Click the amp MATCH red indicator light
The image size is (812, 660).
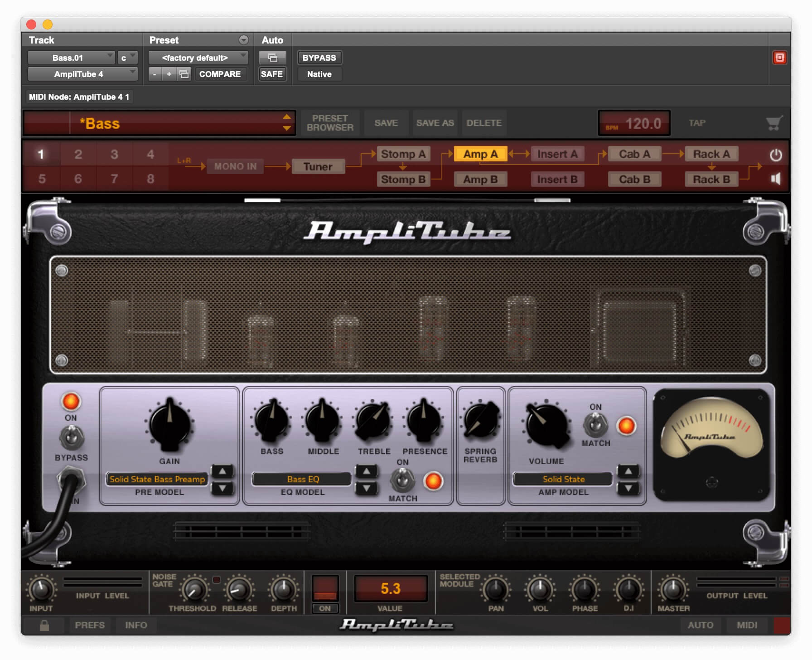click(627, 426)
